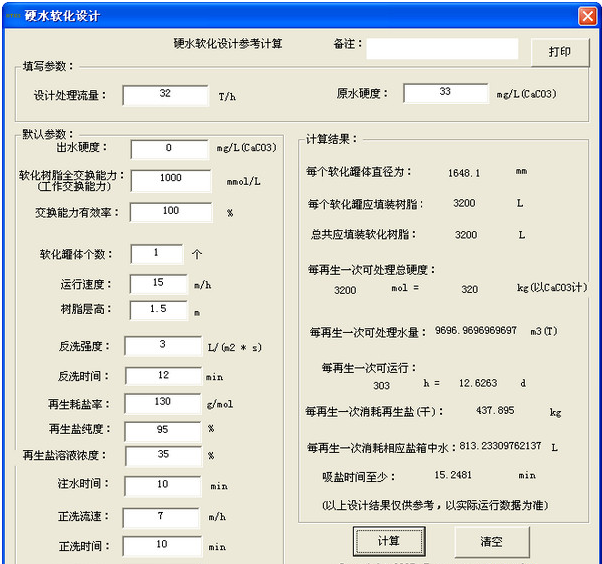
Task: Close the 硬水软化设计 window
Action: point(587,16)
